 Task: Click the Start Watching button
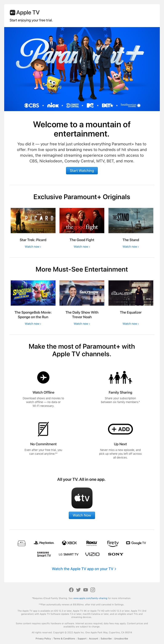point(82,171)
